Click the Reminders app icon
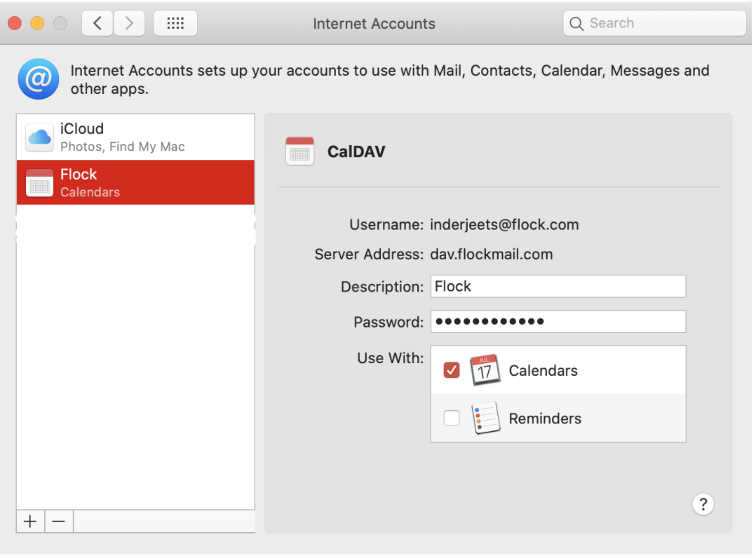 click(487, 418)
